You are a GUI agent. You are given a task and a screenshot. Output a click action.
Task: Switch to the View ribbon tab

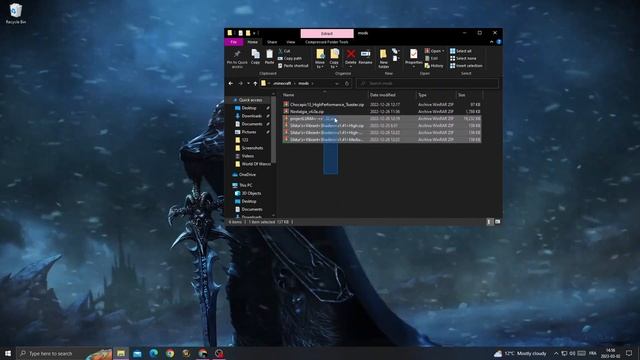click(291, 42)
